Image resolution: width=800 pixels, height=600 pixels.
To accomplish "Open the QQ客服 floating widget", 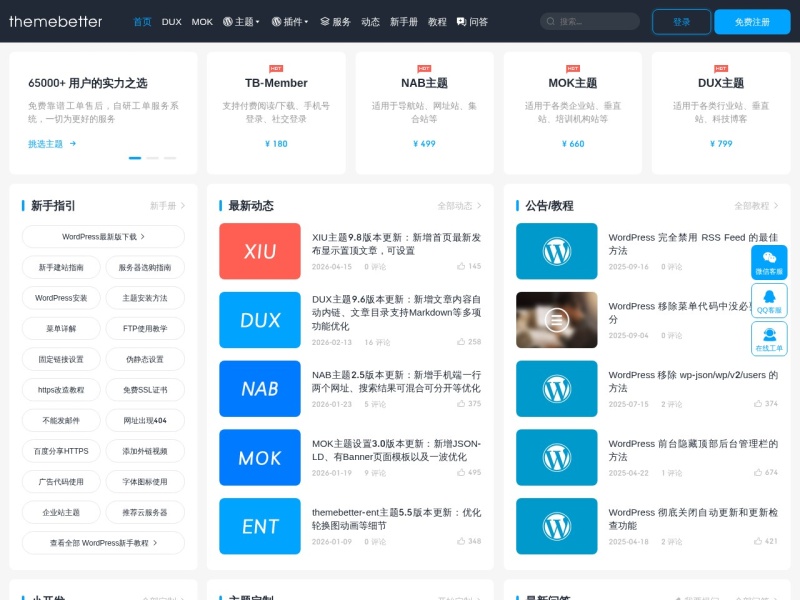I will point(769,301).
